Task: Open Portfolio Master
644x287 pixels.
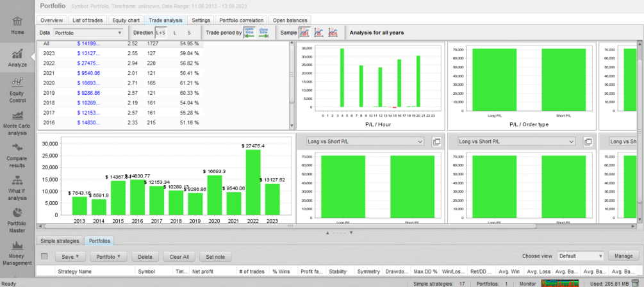Action: pyautogui.click(x=17, y=220)
